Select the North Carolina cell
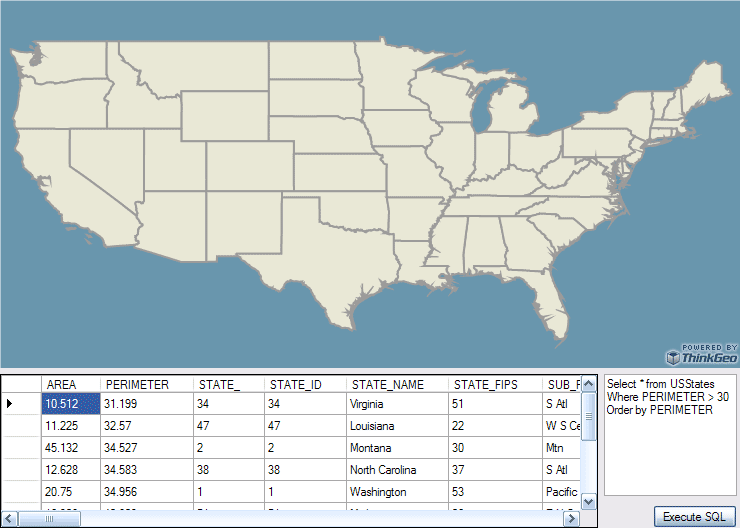 [397, 469]
